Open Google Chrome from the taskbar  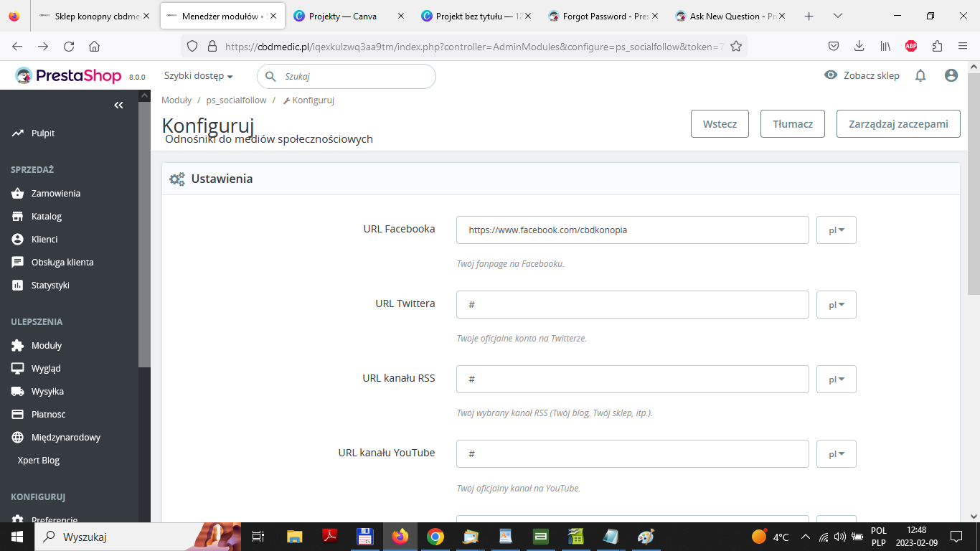pyautogui.click(x=435, y=537)
